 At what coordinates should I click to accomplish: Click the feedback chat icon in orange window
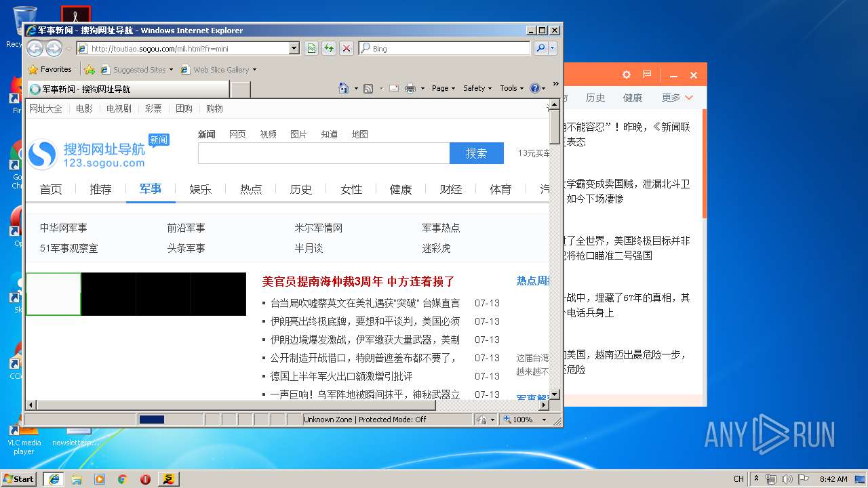click(647, 75)
